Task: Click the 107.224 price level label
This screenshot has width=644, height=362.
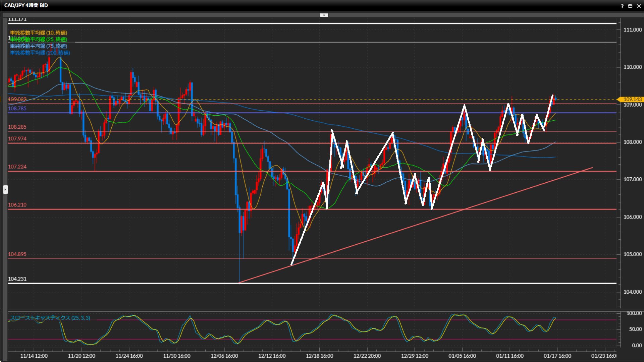Action: (x=17, y=167)
